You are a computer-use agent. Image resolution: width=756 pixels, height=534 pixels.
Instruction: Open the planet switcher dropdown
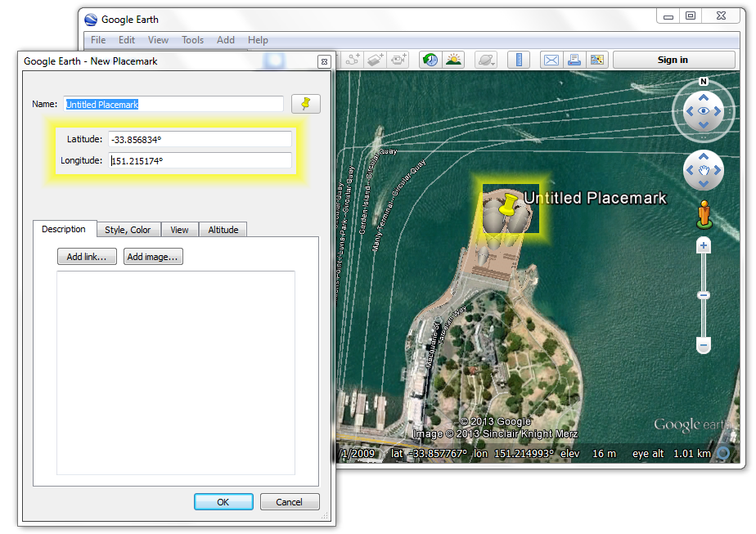tap(485, 60)
